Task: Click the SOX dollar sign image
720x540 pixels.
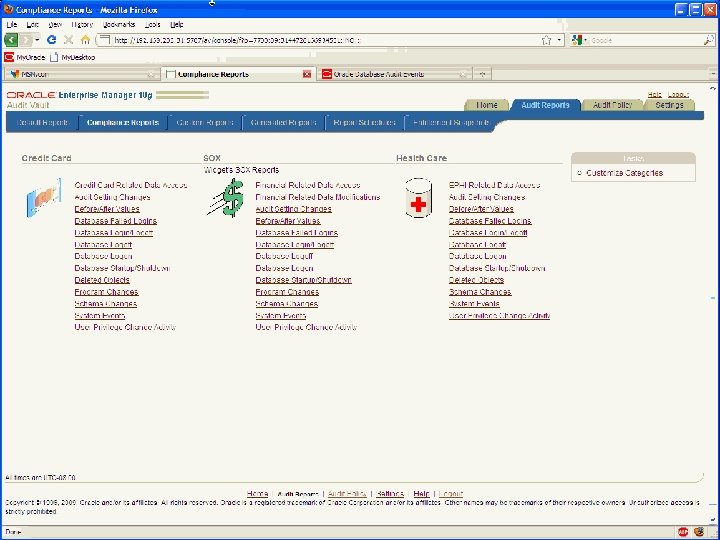Action: point(225,198)
